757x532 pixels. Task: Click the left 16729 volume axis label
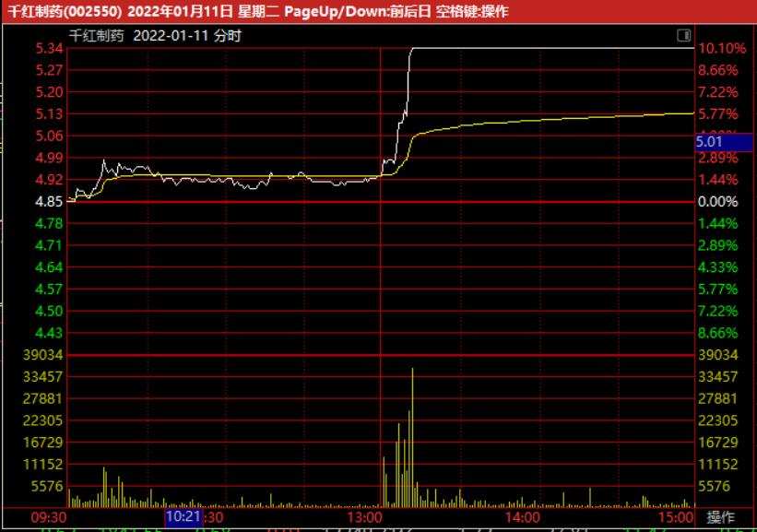coord(43,443)
